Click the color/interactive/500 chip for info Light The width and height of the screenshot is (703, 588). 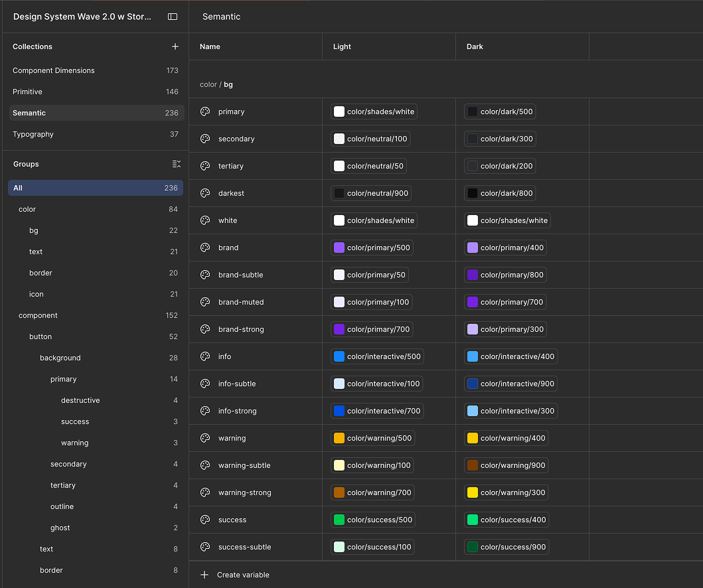click(377, 356)
